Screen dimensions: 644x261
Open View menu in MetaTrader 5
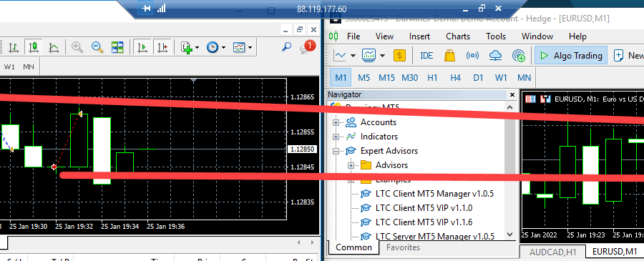coord(384,36)
